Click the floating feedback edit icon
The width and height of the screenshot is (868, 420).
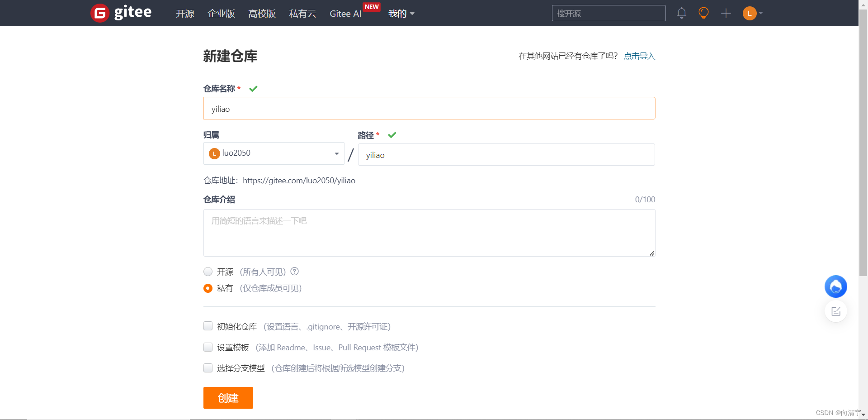(x=836, y=311)
